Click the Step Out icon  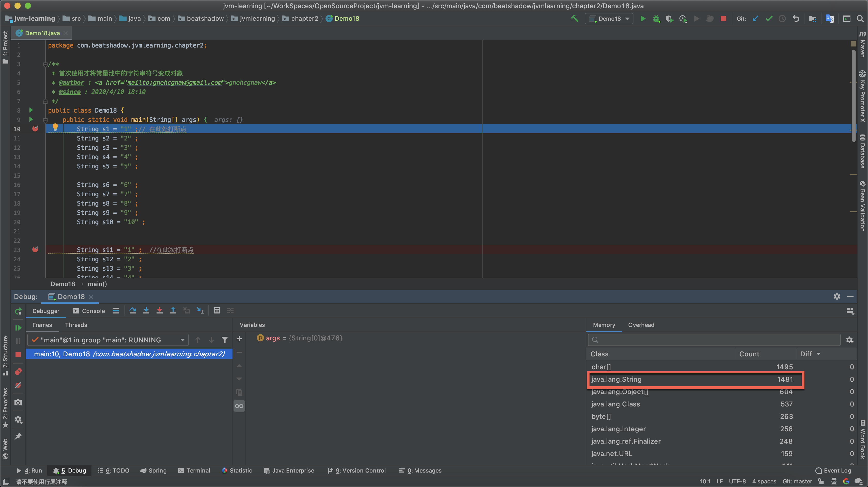[173, 311]
